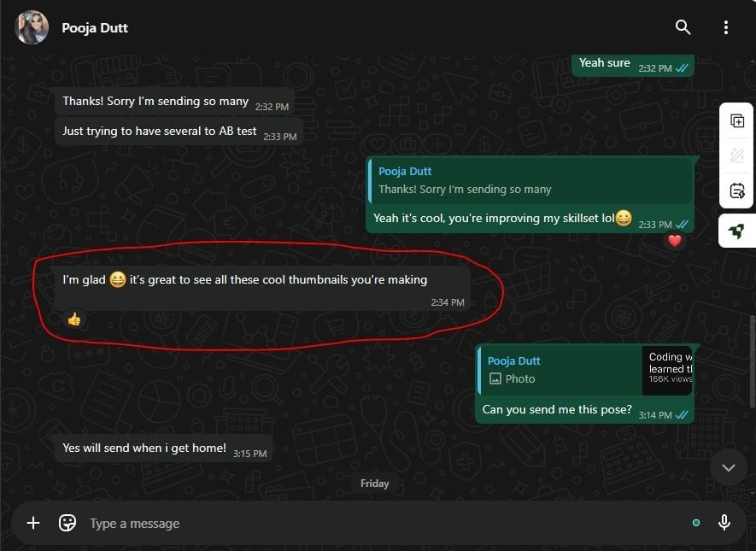Viewport: 756px width, 551px height.
Task: Click the microphone voice message icon
Action: tap(724, 523)
